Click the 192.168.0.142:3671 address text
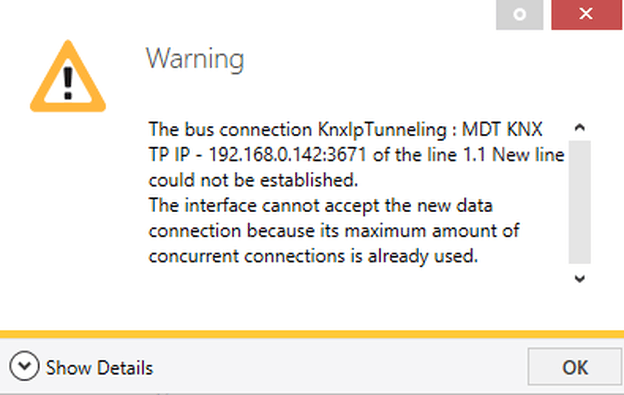Image resolution: width=624 pixels, height=395 pixels. (287, 155)
